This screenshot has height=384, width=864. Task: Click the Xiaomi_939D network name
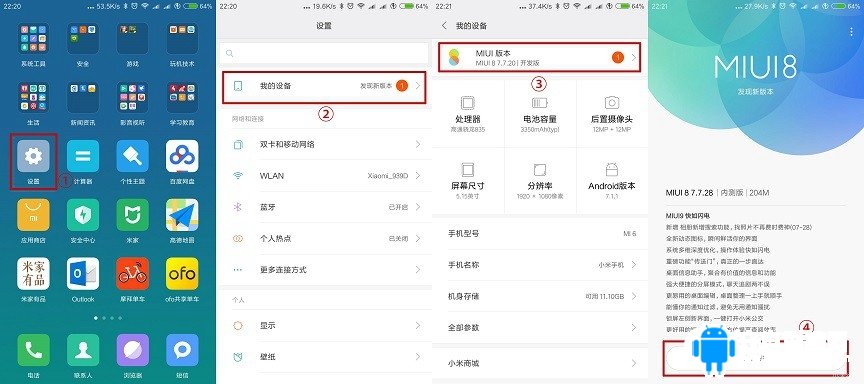click(x=388, y=176)
